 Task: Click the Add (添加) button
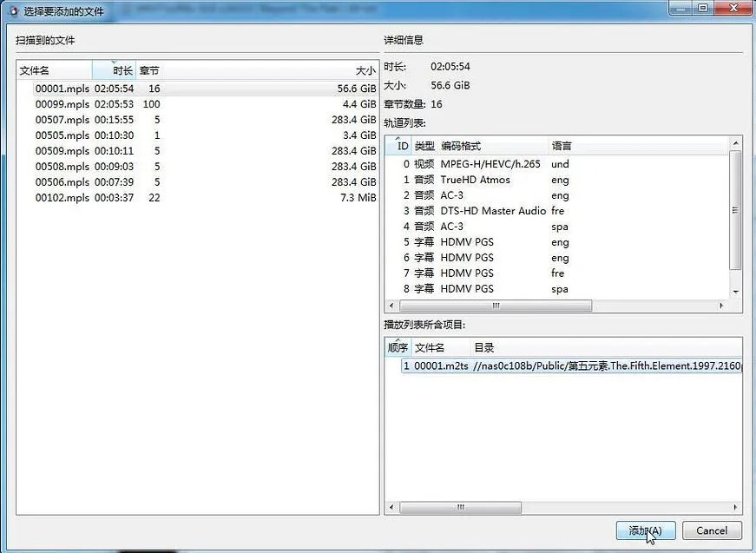[x=645, y=530]
